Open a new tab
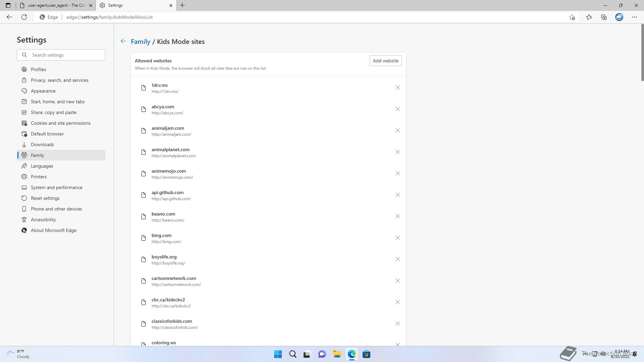Screen dimensions: 644x362 coord(182,5)
